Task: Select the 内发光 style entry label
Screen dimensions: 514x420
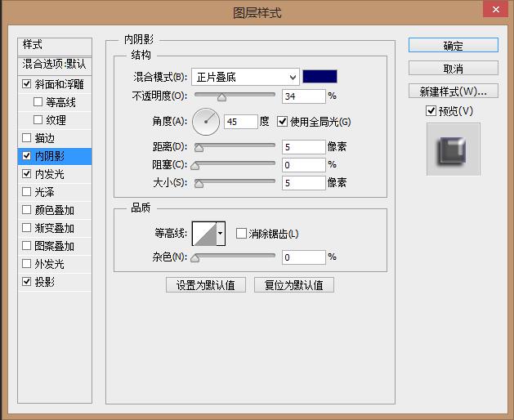Action: [x=50, y=174]
